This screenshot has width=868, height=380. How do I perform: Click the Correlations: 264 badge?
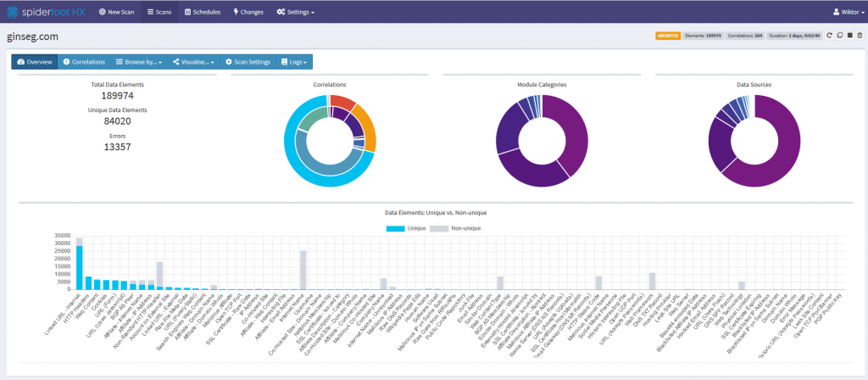coord(745,36)
